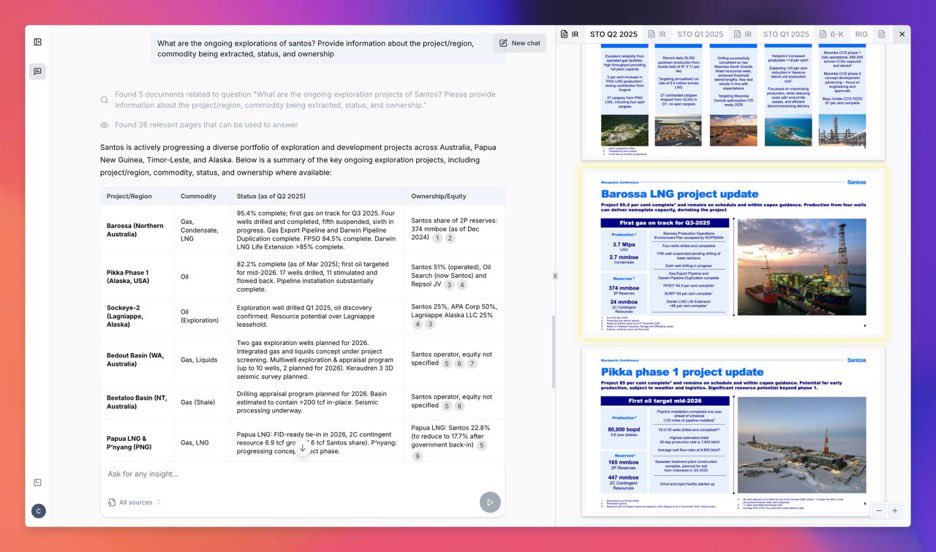Select the Barossa LNG project update slide
This screenshot has height=552, width=936.
tap(733, 254)
